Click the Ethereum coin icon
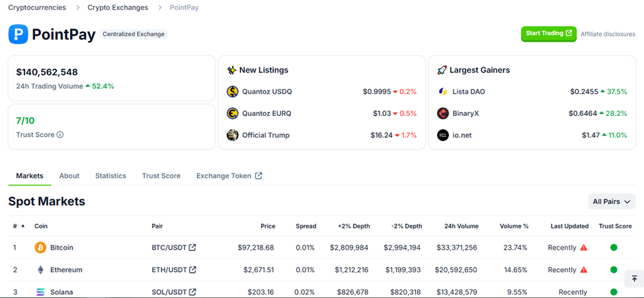The height and width of the screenshot is (298, 644). coord(40,270)
